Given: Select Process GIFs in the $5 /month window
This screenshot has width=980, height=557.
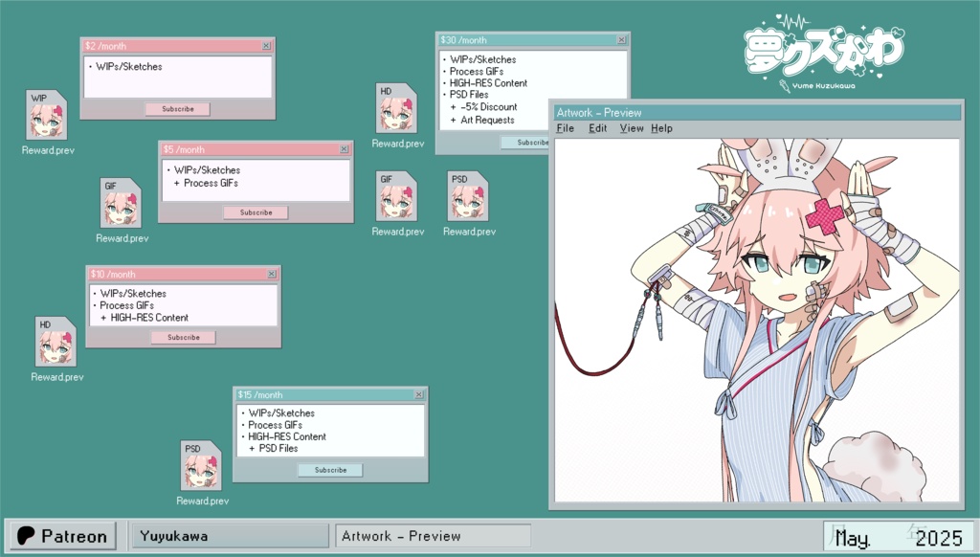Looking at the screenshot, I should [x=211, y=183].
